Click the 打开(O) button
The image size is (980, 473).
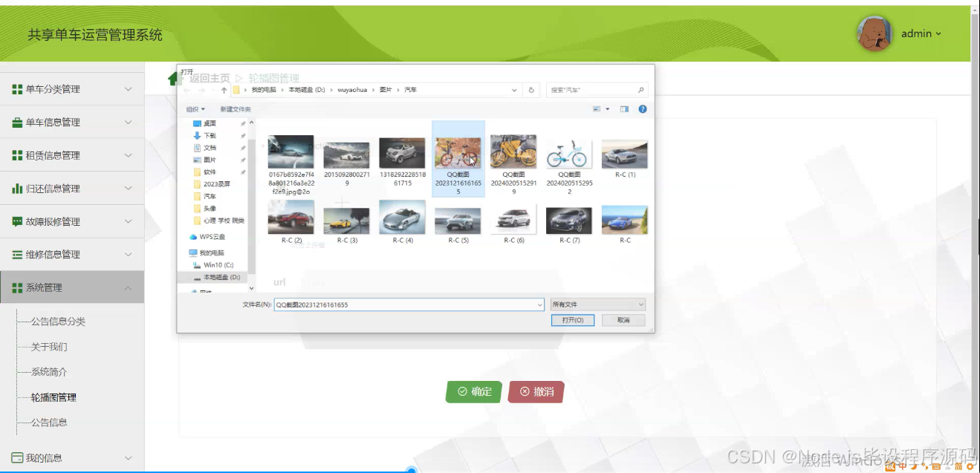pyautogui.click(x=573, y=320)
